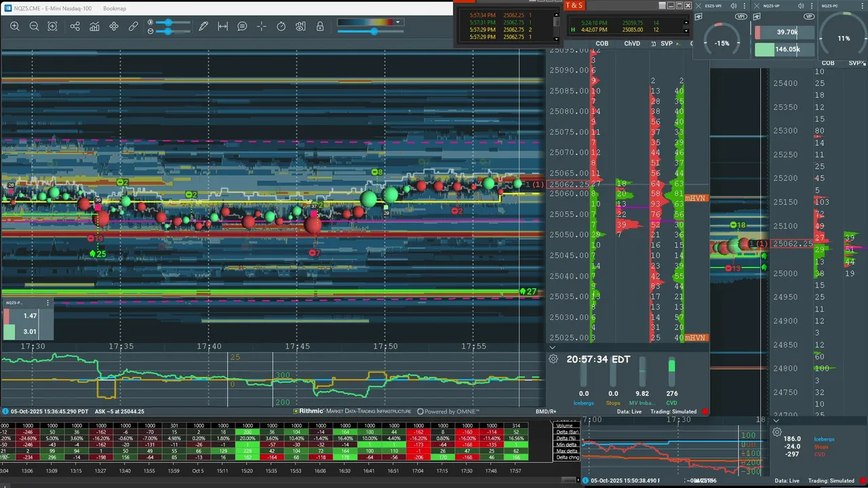The image size is (868, 488).
Task: Collapse the main chart indicator panel chevron
Action: [x=552, y=347]
